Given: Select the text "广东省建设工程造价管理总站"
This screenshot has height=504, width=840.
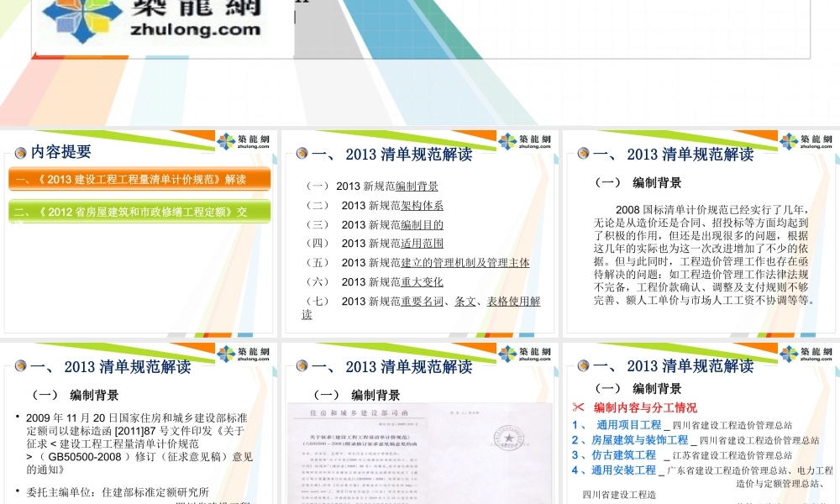Looking at the screenshot, I should coord(727,470).
